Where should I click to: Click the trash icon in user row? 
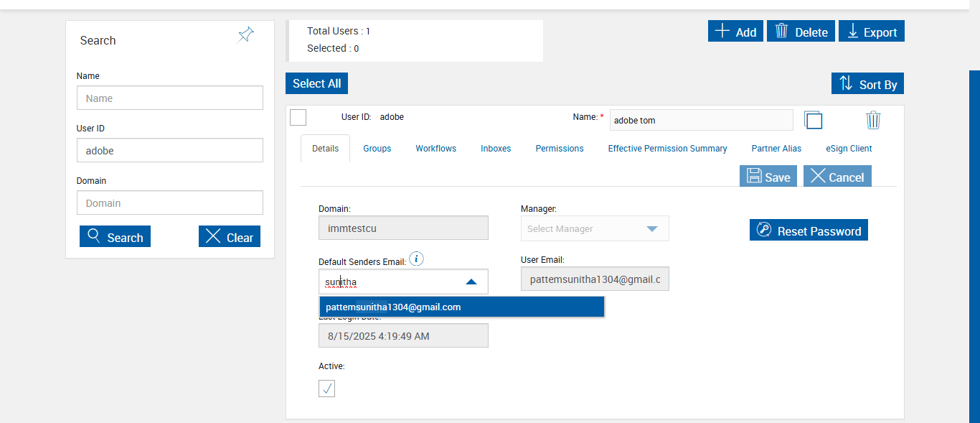[873, 120]
